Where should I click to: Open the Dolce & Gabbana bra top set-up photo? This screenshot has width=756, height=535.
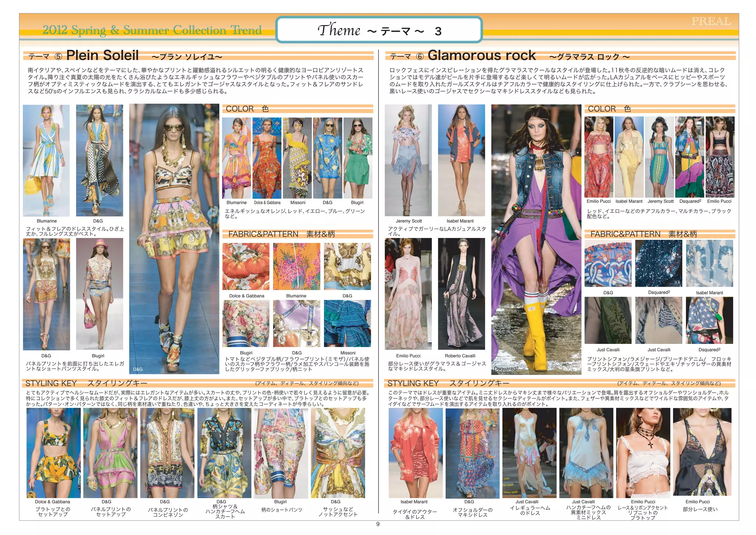pos(53,453)
